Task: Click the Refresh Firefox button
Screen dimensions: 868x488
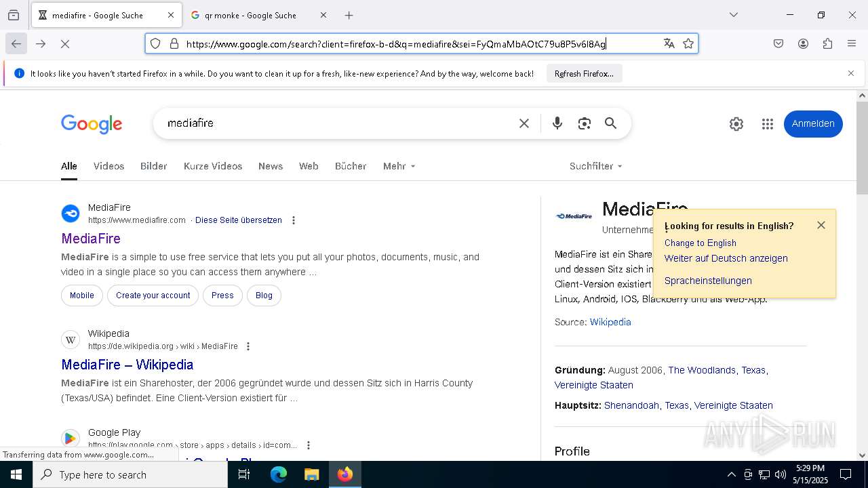Action: 584,73
